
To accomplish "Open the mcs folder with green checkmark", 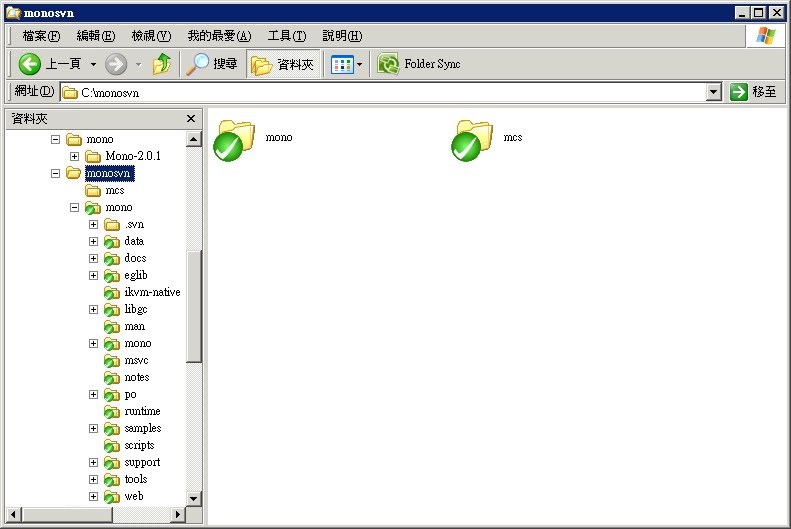I will (472, 141).
